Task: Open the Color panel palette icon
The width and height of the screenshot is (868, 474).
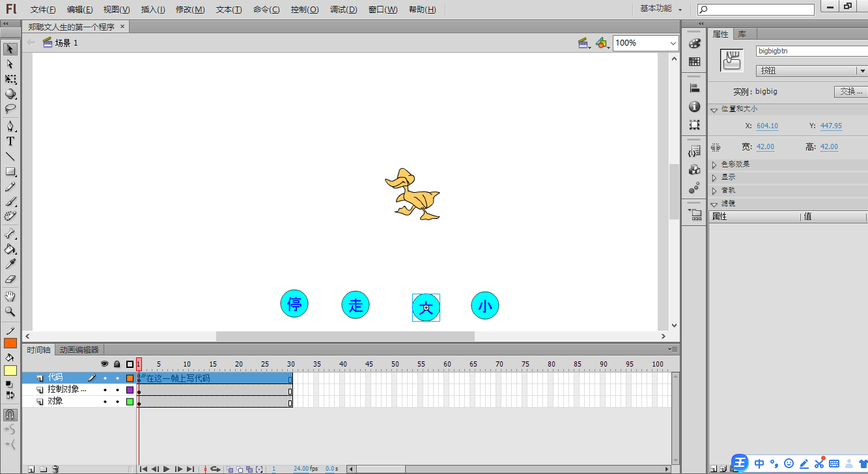Action: point(695,43)
